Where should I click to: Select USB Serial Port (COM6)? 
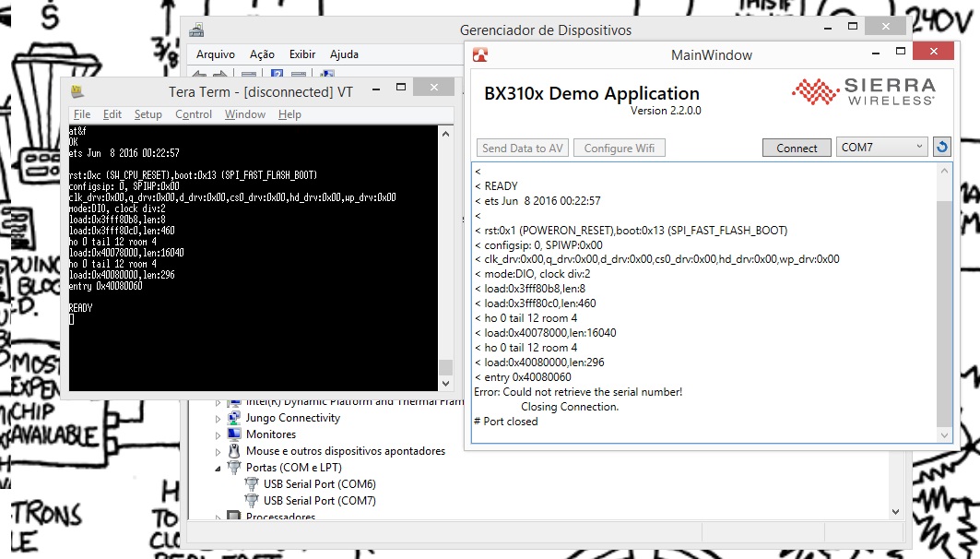[x=319, y=484]
